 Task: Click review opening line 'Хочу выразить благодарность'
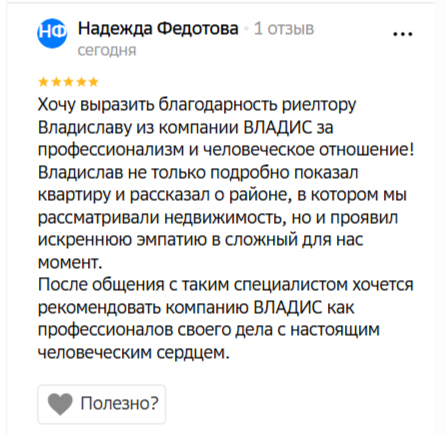pos(158,105)
